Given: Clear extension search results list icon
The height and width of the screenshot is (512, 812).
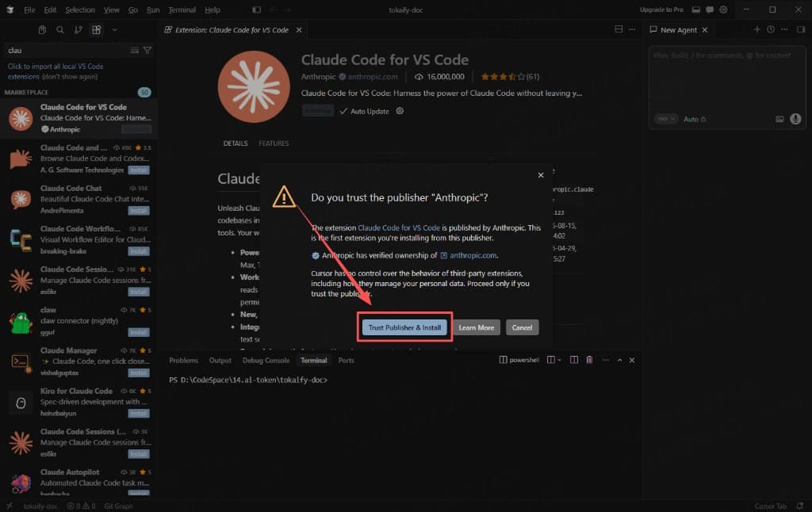Looking at the screenshot, I should (x=135, y=50).
